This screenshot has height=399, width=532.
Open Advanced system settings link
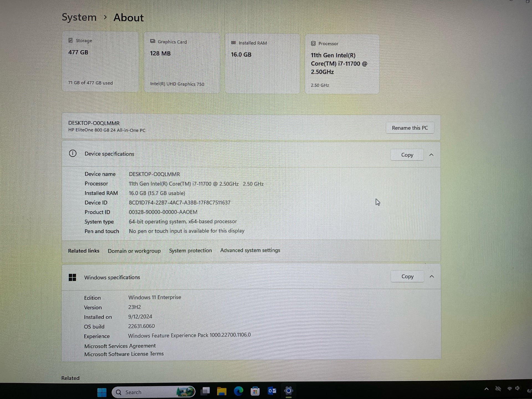pyautogui.click(x=250, y=250)
